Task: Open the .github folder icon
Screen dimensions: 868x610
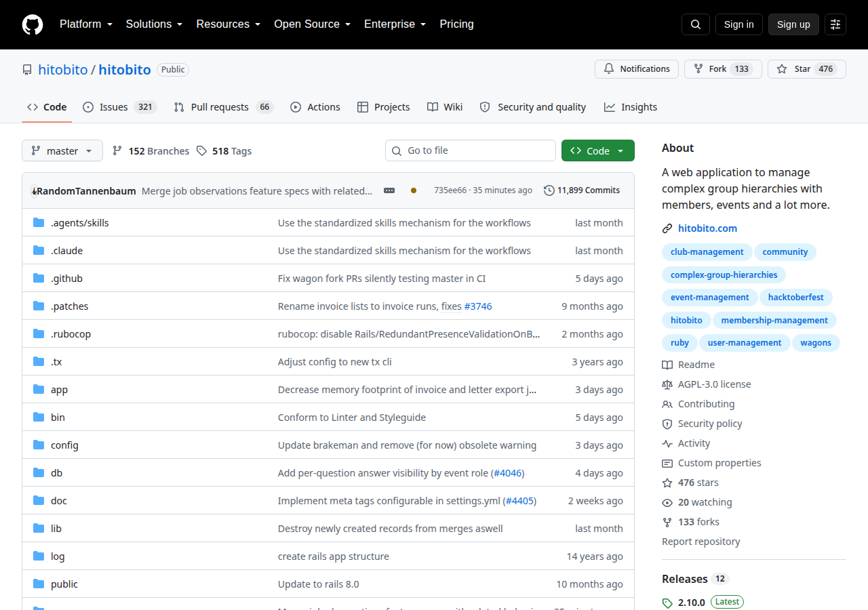Action: coord(39,279)
